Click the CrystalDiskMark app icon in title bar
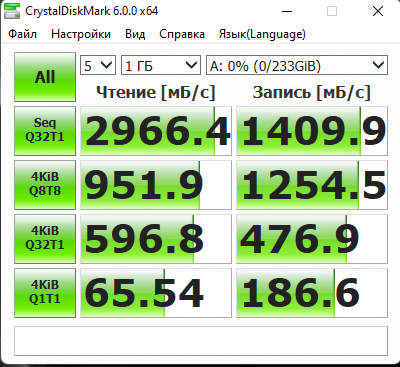This screenshot has height=367, width=400. click(x=12, y=11)
